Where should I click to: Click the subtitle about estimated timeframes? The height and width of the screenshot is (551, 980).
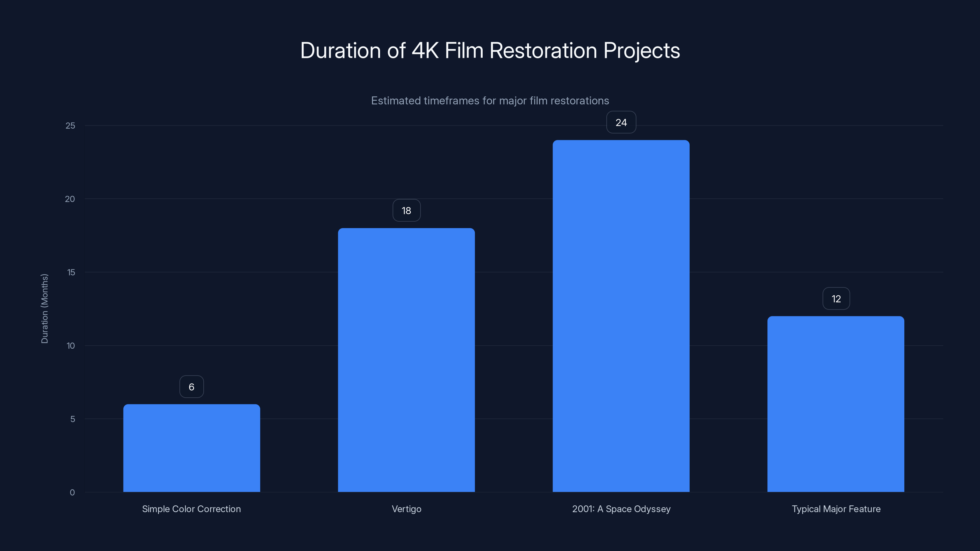pyautogui.click(x=490, y=101)
